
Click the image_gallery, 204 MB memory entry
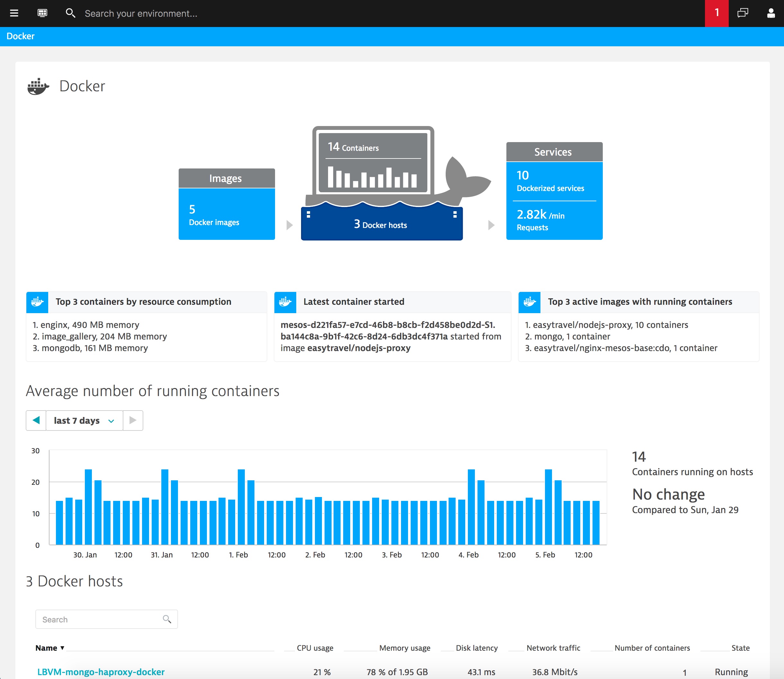[100, 337]
